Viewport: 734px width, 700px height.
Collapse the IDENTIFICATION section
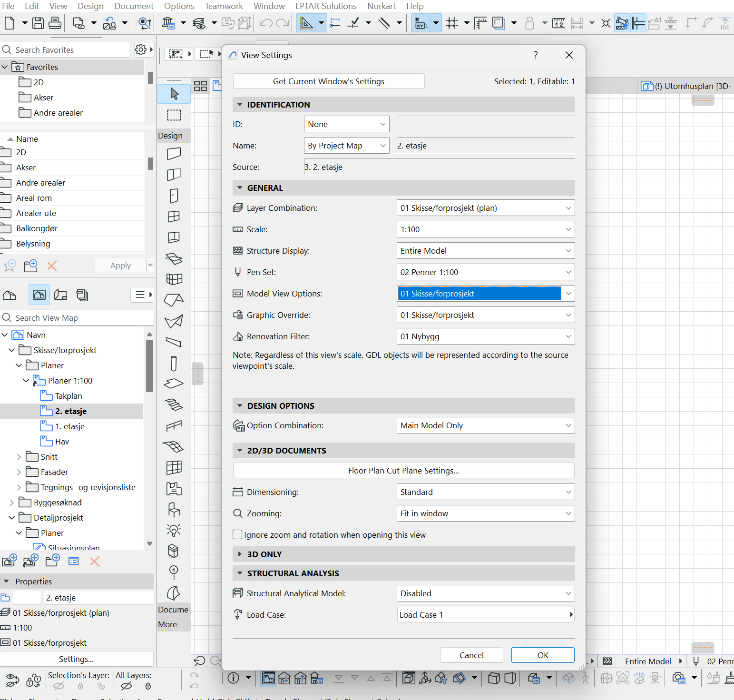click(x=240, y=105)
